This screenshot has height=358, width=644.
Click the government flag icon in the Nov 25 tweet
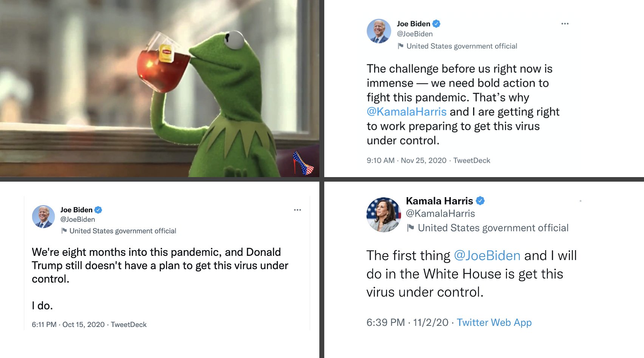point(401,46)
